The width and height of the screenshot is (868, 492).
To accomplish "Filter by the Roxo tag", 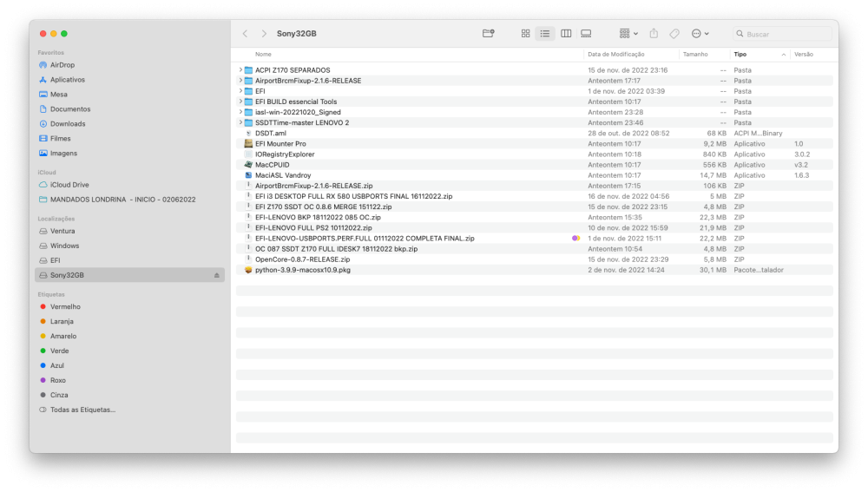I will click(57, 380).
